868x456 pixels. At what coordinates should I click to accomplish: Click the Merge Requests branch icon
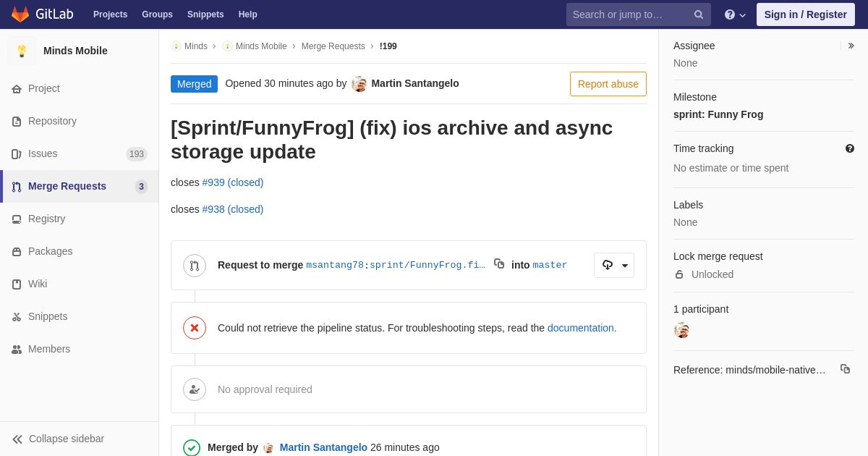click(17, 187)
